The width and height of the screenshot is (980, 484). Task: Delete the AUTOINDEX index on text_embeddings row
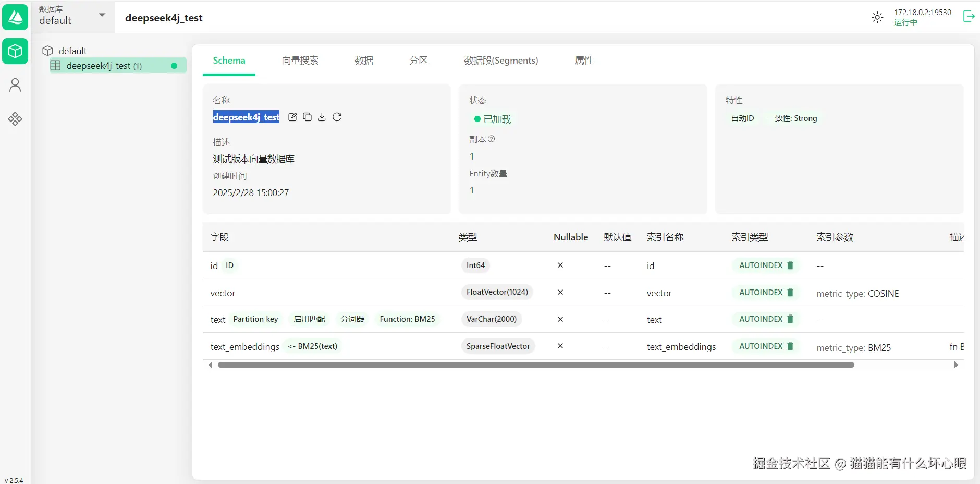coord(790,346)
